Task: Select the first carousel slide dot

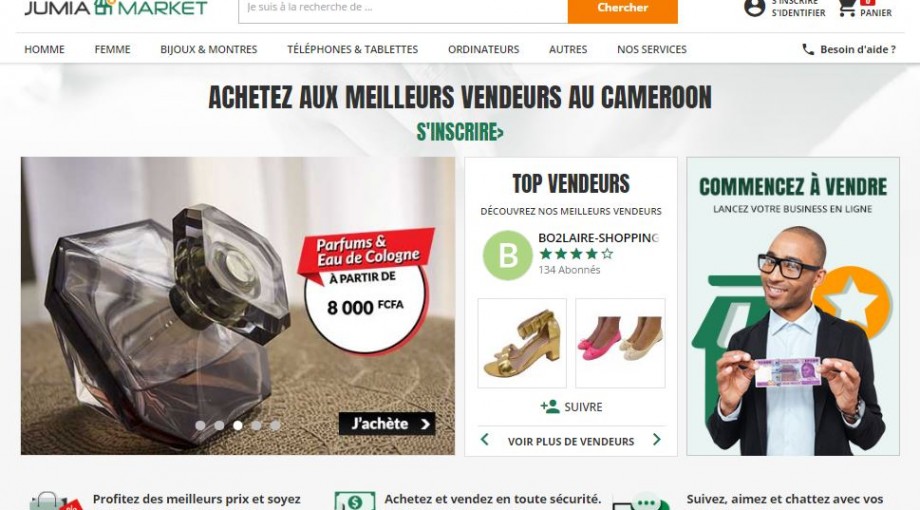Action: coord(200,425)
